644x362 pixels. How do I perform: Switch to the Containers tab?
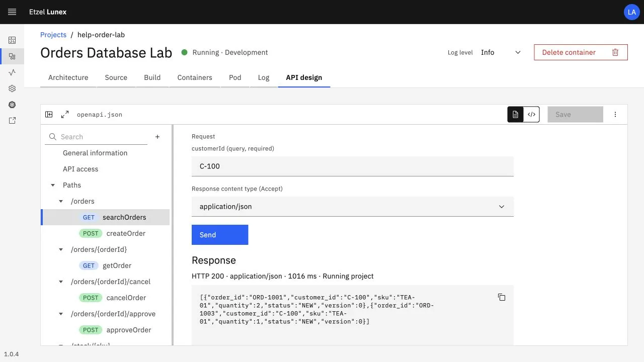[195, 77]
